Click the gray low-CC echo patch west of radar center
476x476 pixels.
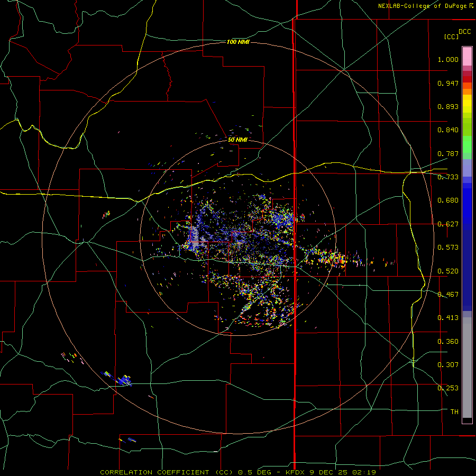(x=196, y=239)
